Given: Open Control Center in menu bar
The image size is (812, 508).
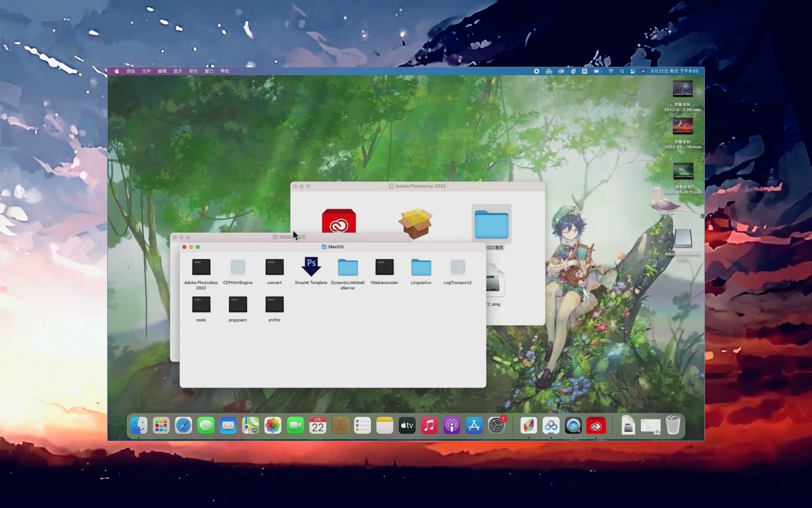Looking at the screenshot, I should 633,71.
